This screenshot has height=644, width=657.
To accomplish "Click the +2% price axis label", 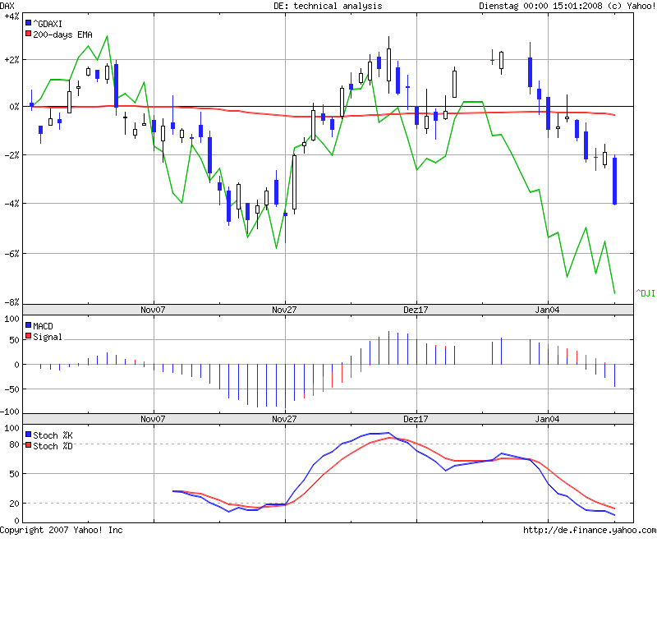I will [11, 60].
